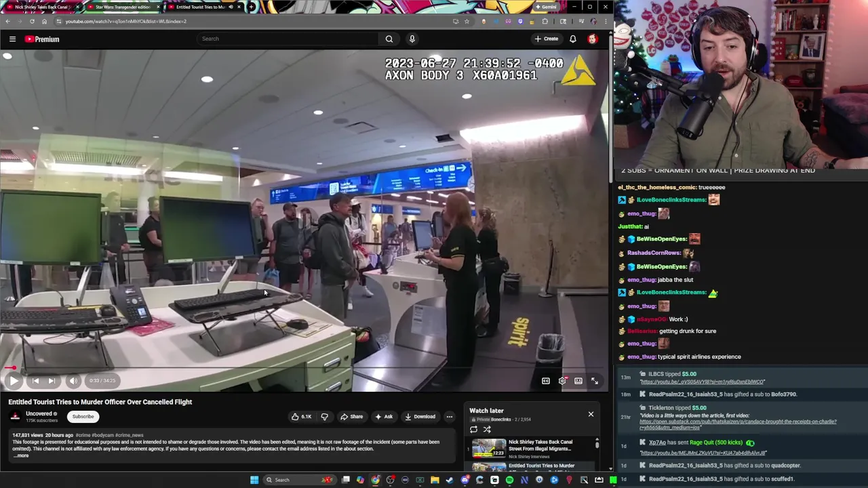Click the Windows taskbar Search box
Screen dimensions: 868x488
298,480
